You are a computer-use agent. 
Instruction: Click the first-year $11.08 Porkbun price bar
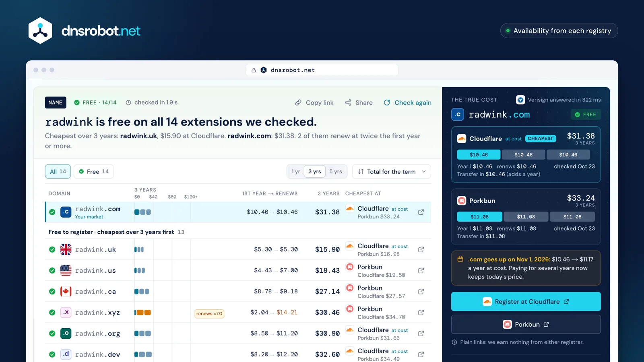[x=479, y=216]
